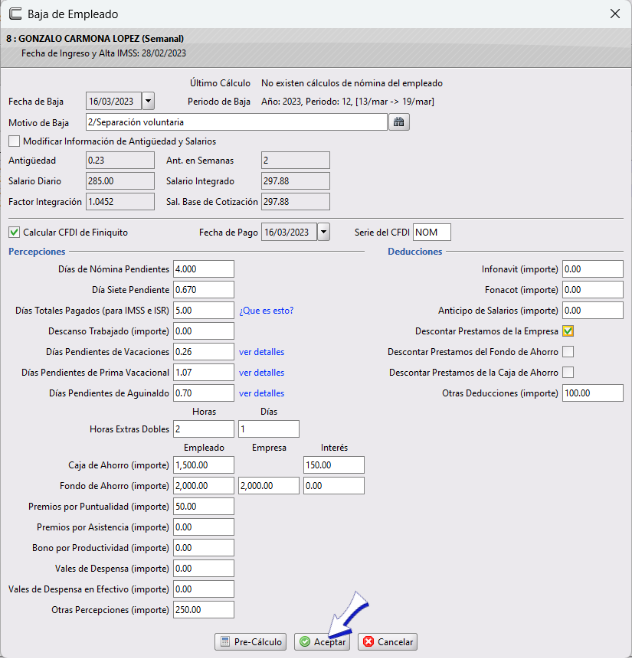
Task: Expand the Fecha de Baja date dropdown
Action: click(x=148, y=101)
